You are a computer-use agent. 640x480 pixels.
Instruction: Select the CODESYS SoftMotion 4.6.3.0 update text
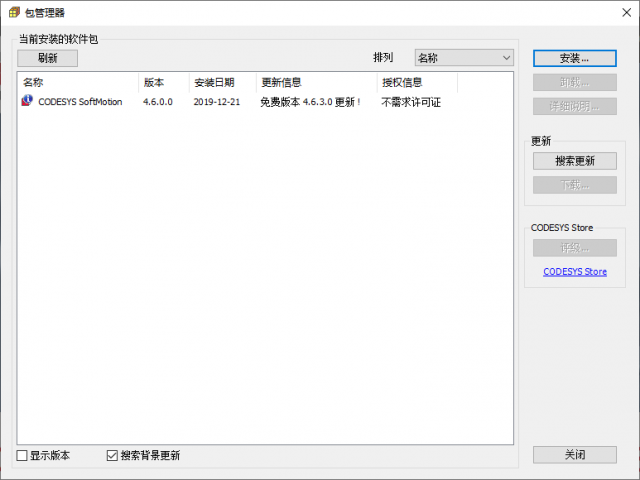click(x=310, y=101)
